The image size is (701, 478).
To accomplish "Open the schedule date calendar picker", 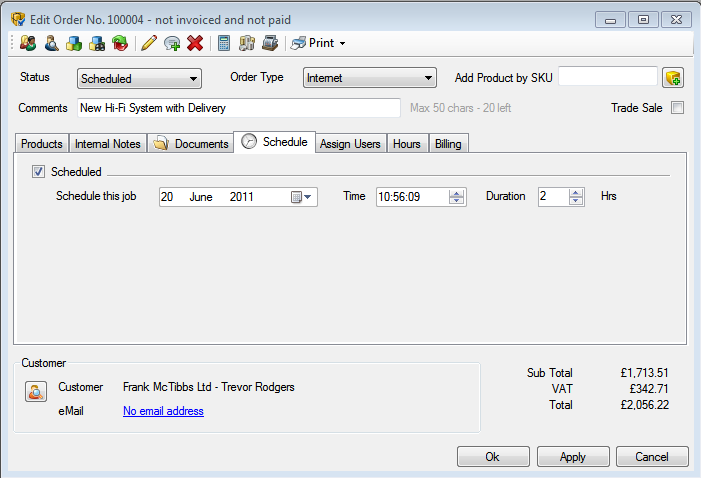I will tap(302, 197).
